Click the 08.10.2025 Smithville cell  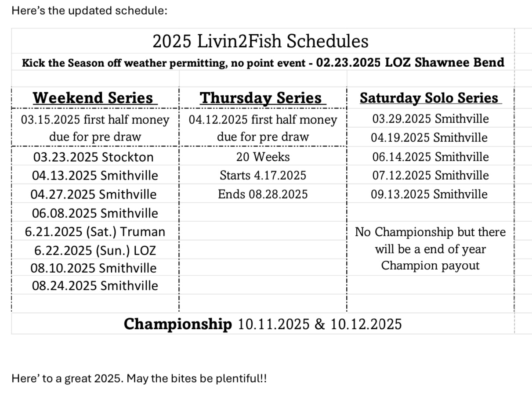94,268
